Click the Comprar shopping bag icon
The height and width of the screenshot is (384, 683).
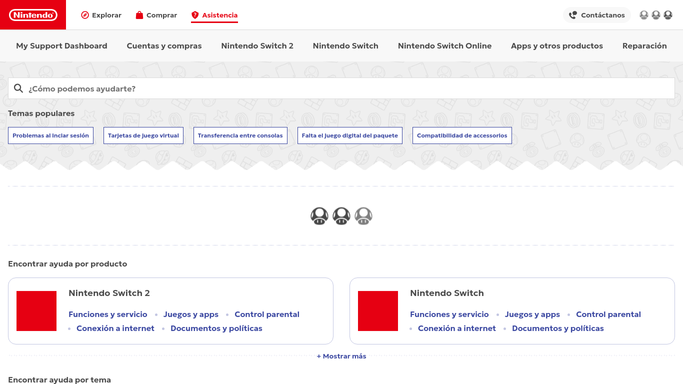coord(139,15)
